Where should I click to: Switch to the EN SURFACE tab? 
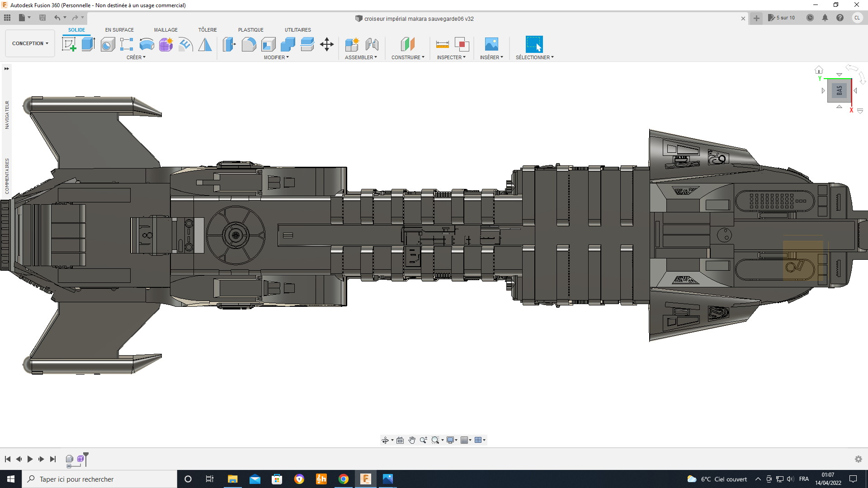pos(119,30)
